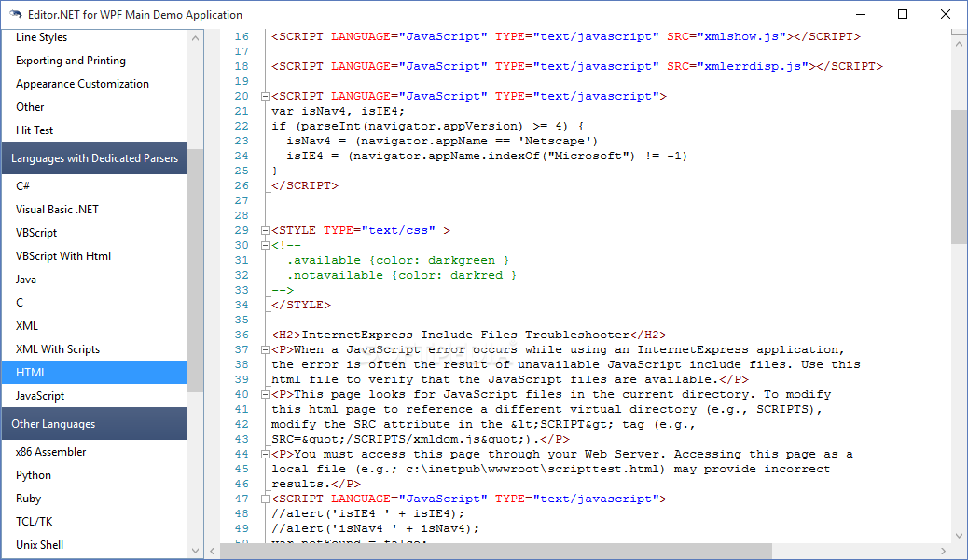Click editor horizontal scroll right arrow
This screenshot has height=560, width=968.
(x=944, y=552)
